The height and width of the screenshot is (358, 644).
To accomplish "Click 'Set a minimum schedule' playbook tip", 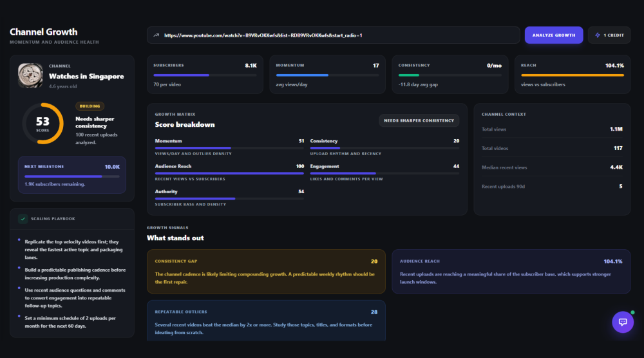I will (x=70, y=322).
